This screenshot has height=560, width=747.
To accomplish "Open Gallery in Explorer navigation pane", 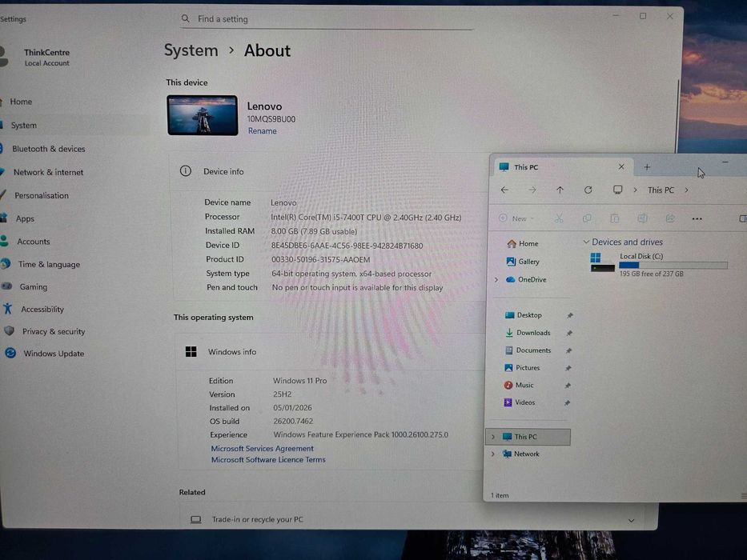I will (523, 262).
